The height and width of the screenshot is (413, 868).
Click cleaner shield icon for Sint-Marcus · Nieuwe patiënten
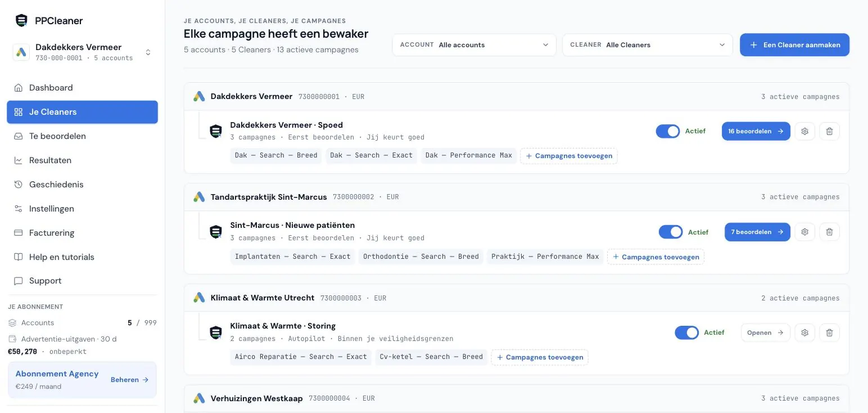(x=216, y=232)
